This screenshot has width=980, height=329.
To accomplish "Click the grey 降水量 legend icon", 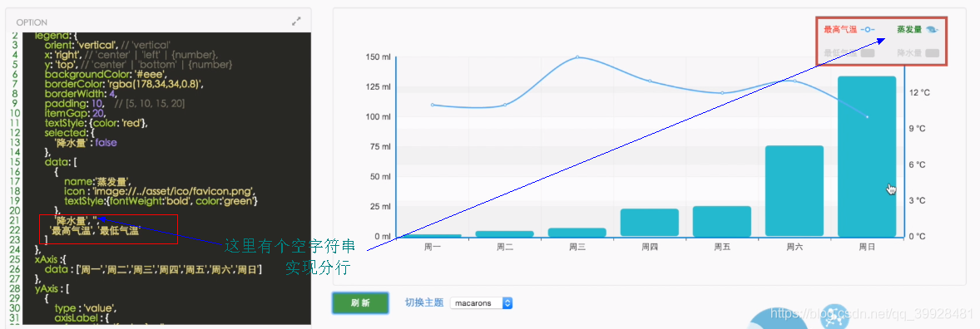I will tap(932, 53).
